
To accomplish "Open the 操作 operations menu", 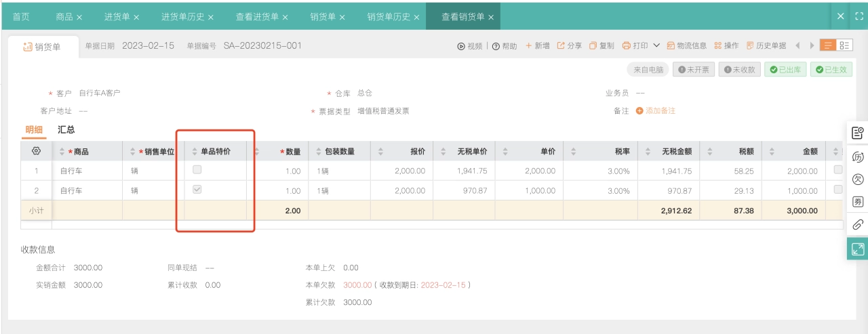I will pos(726,45).
